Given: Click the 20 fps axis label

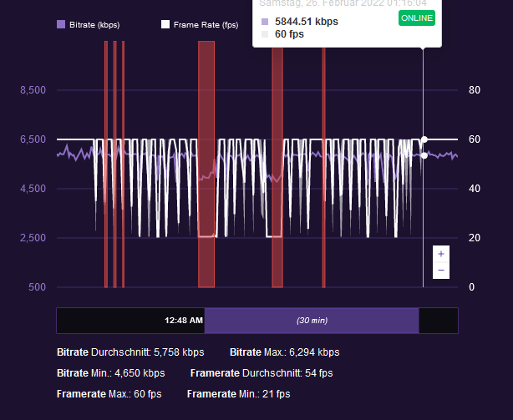Looking at the screenshot, I should click(475, 238).
